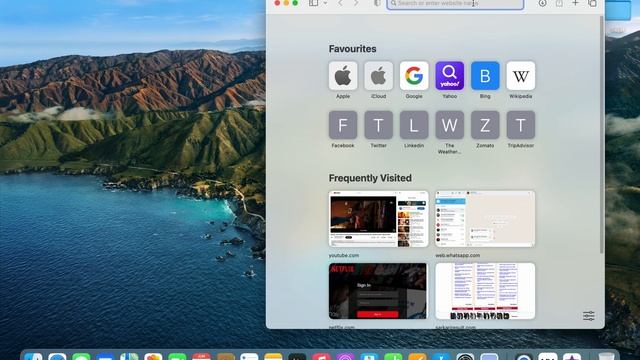Show Safari downloads

(542, 3)
